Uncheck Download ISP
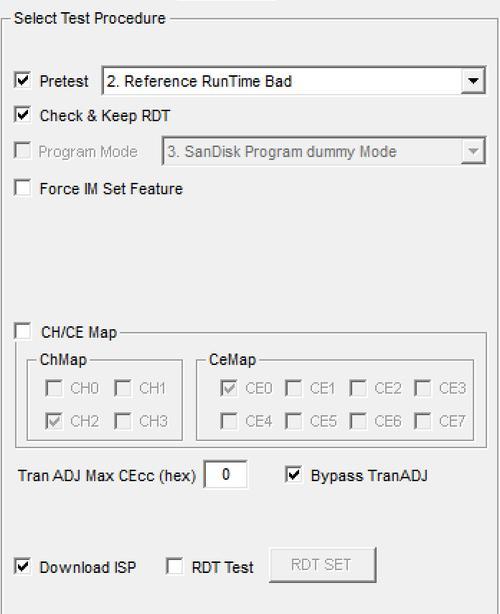Image resolution: width=500 pixels, height=614 pixels. tap(22, 566)
